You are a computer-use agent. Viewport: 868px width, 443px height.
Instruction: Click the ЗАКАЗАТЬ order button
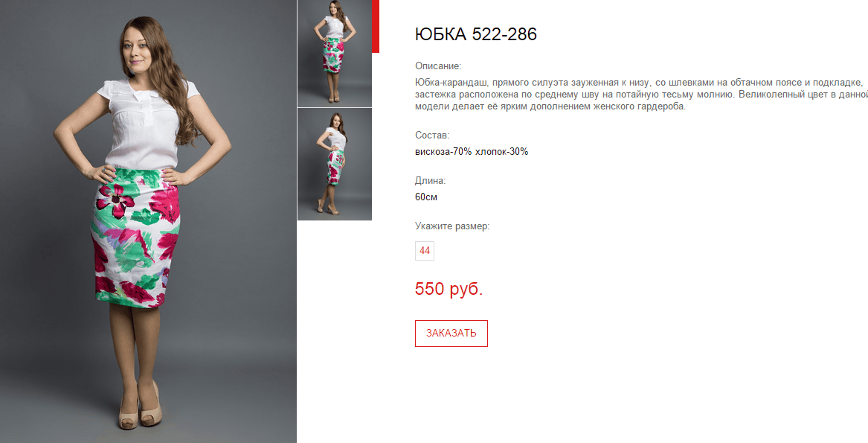point(451,334)
